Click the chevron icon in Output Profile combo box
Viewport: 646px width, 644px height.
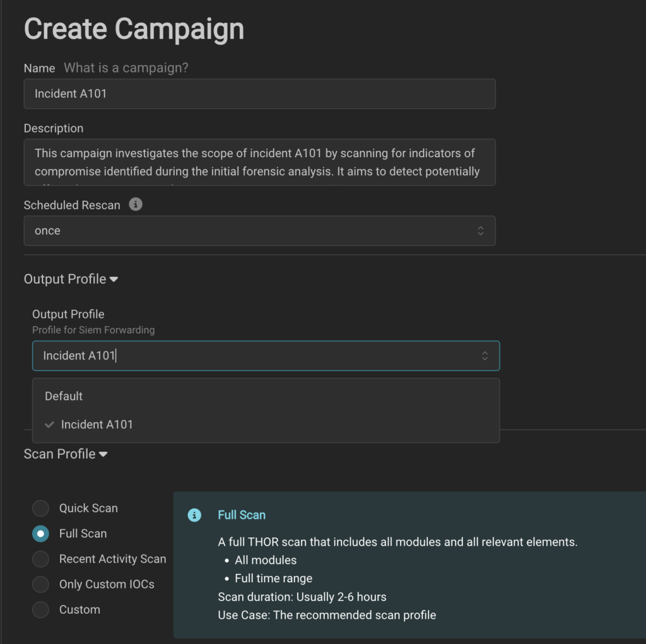coord(484,356)
